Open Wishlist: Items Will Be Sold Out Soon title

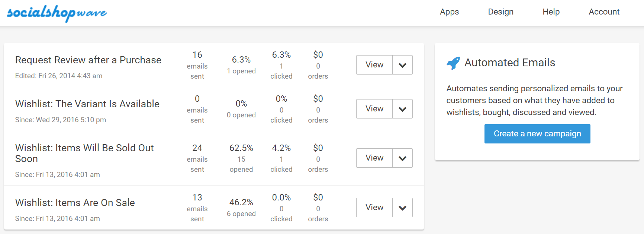(x=84, y=153)
